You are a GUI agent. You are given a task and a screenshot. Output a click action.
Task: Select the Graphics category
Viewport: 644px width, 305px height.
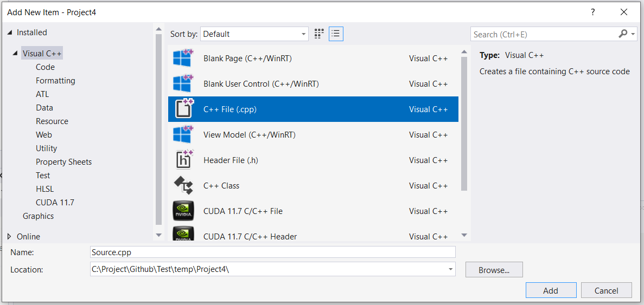click(38, 216)
